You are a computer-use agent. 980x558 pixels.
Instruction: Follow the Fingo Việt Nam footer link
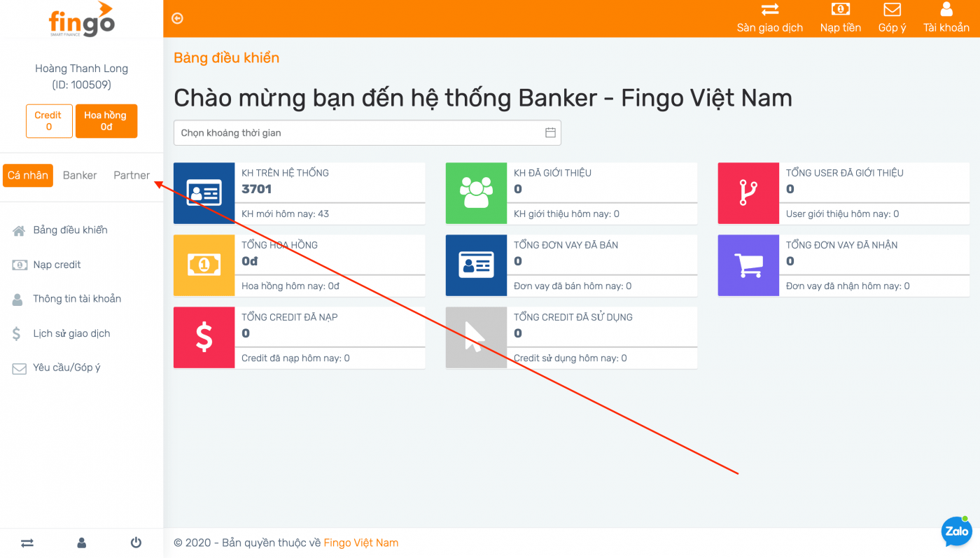pos(361,543)
